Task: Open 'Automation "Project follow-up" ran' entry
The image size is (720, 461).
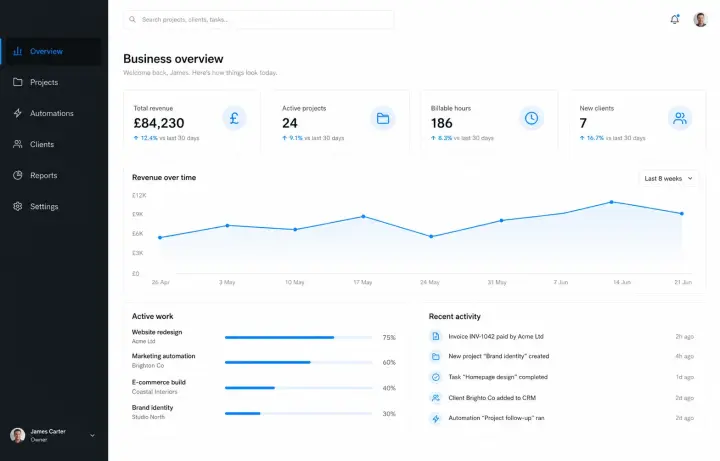Action: coord(496,418)
